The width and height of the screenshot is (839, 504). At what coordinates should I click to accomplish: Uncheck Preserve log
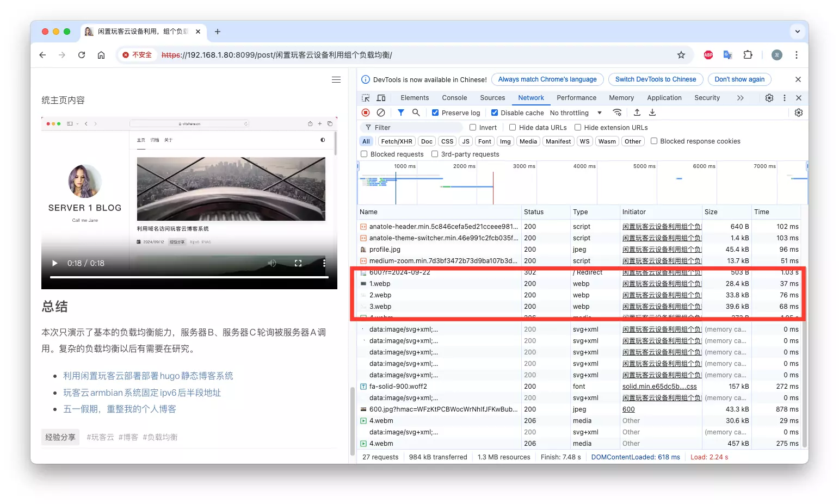[x=435, y=113]
